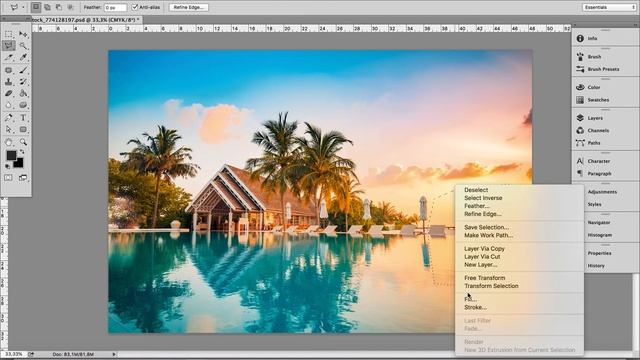Choose New selection mode in options bar
This screenshot has height=360, width=640.
(x=36, y=7)
